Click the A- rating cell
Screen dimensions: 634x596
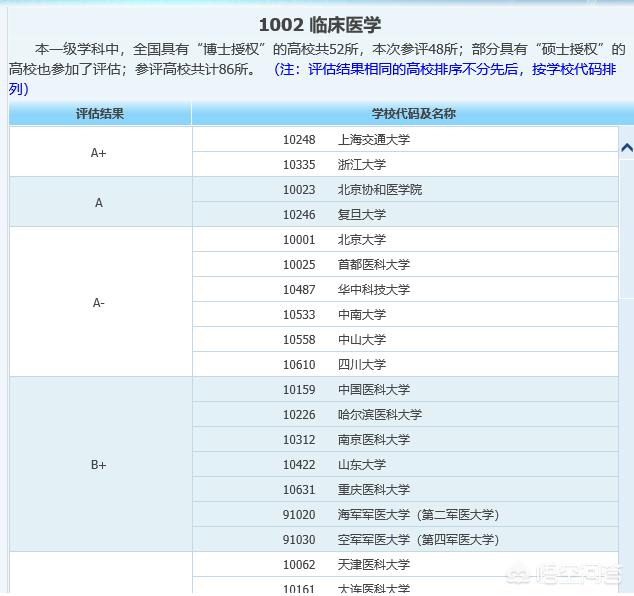pos(100,302)
